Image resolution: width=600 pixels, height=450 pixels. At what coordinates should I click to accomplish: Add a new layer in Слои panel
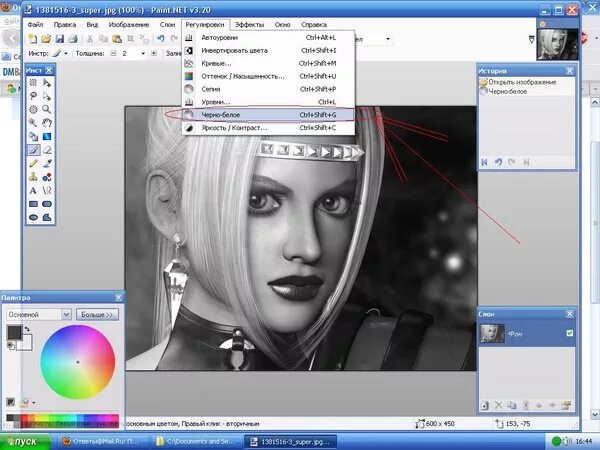[x=485, y=405]
